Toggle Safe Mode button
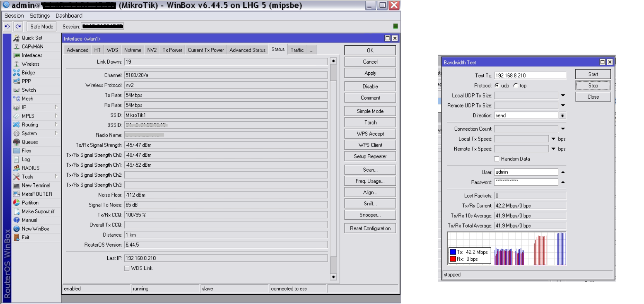The width and height of the screenshot is (644, 304). [x=42, y=26]
